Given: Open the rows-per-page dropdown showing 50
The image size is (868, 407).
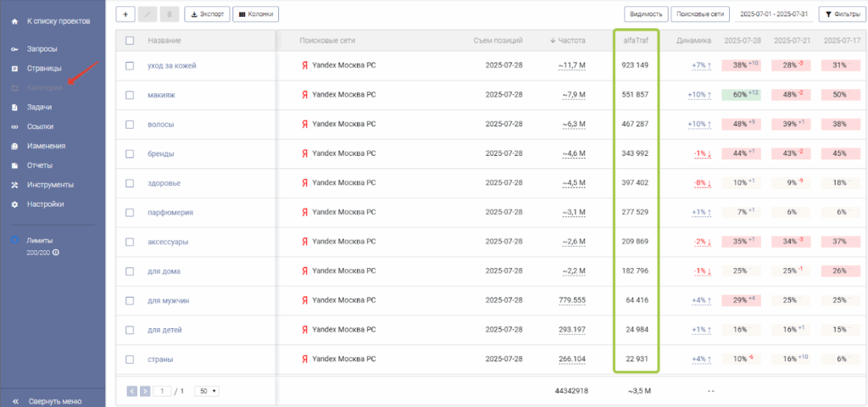Looking at the screenshot, I should (206, 391).
